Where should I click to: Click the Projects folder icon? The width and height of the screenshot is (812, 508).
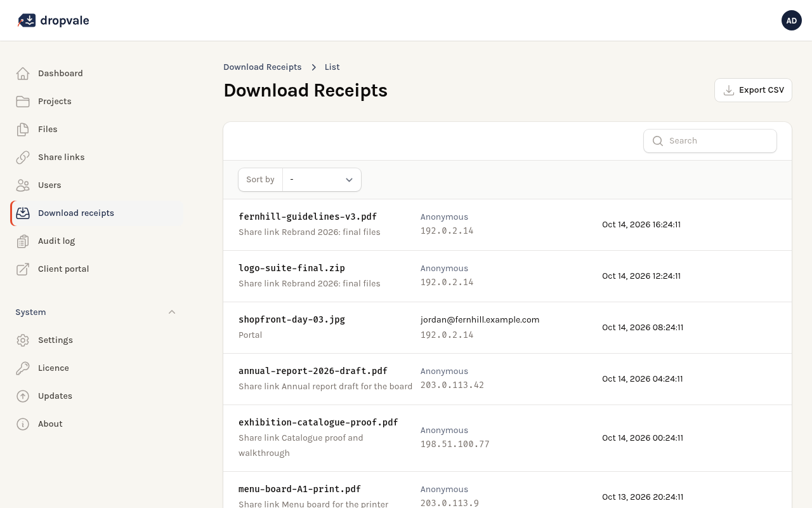pyautogui.click(x=23, y=102)
